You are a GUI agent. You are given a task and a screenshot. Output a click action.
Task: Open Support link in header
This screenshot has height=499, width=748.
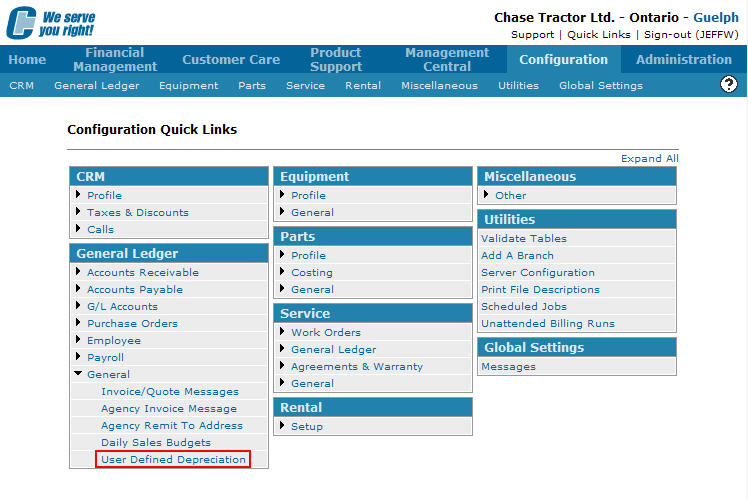[x=532, y=34]
